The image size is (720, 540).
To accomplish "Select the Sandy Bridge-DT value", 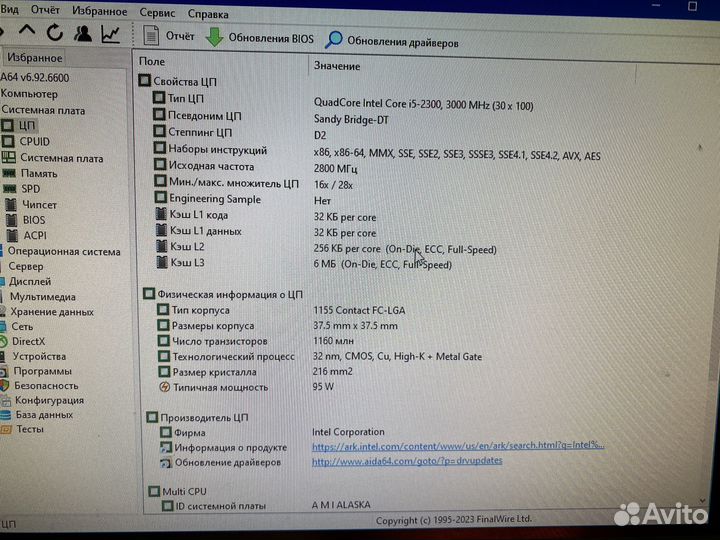I will pos(351,120).
